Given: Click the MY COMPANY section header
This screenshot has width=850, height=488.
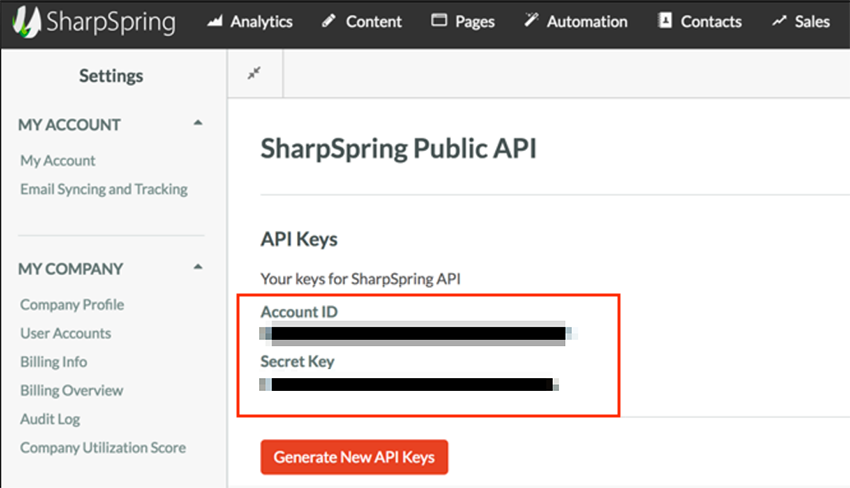Looking at the screenshot, I should click(70, 269).
